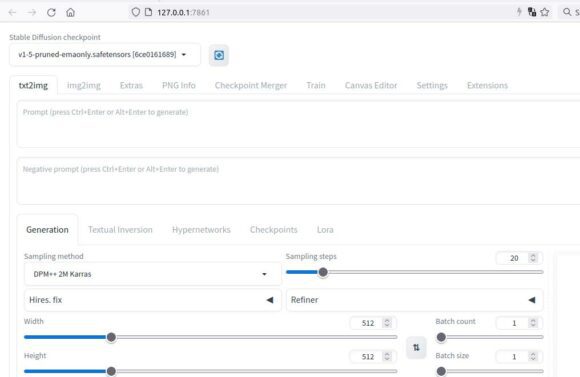Screen dimensions: 580x377
Task: Click the translate icon in address bar
Action: [x=532, y=12]
